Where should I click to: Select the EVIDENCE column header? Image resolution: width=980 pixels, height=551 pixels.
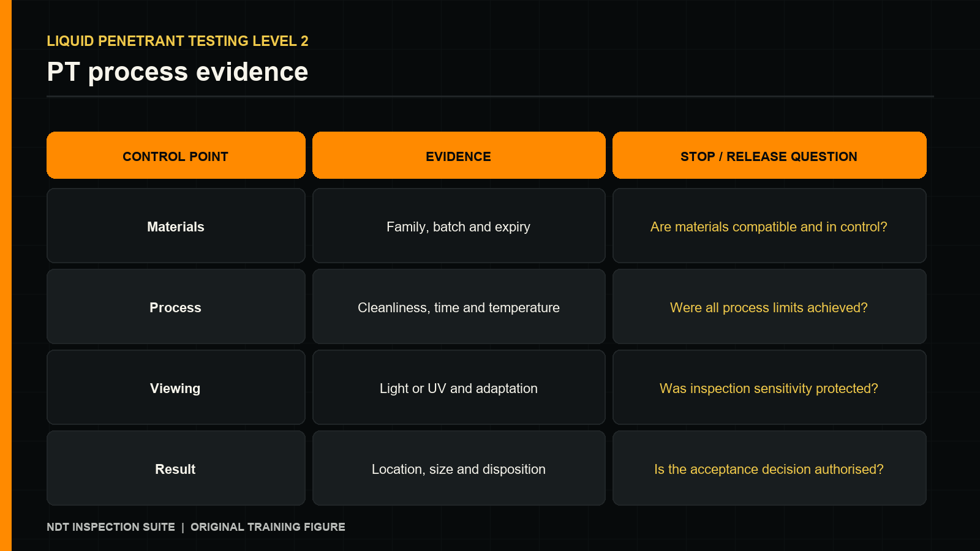459,156
